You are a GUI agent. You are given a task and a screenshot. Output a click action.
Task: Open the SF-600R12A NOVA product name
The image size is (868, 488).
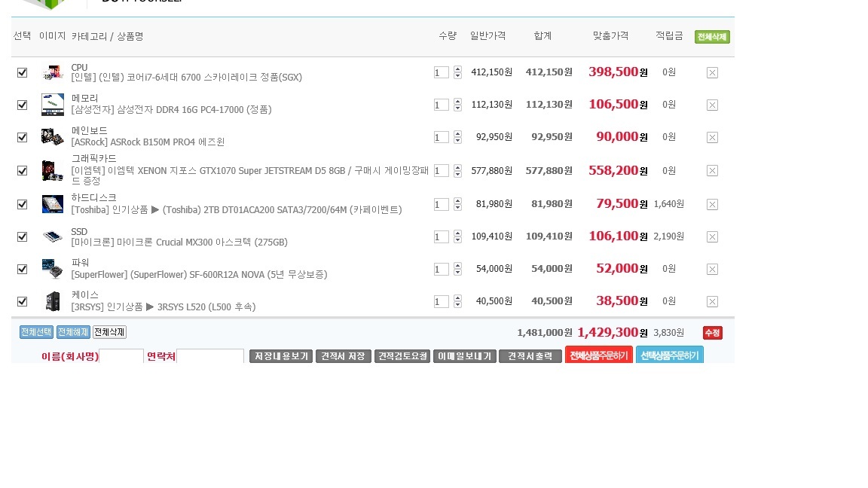(x=199, y=274)
